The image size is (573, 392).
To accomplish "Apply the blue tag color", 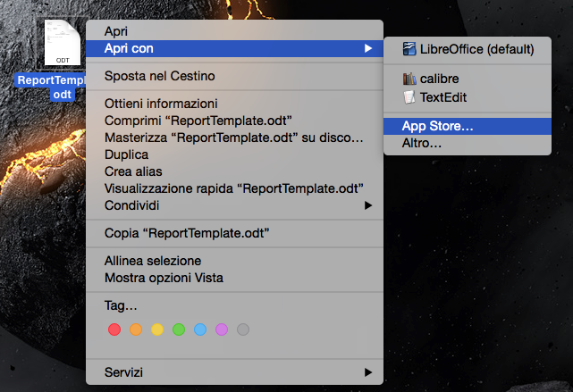I will click(200, 329).
